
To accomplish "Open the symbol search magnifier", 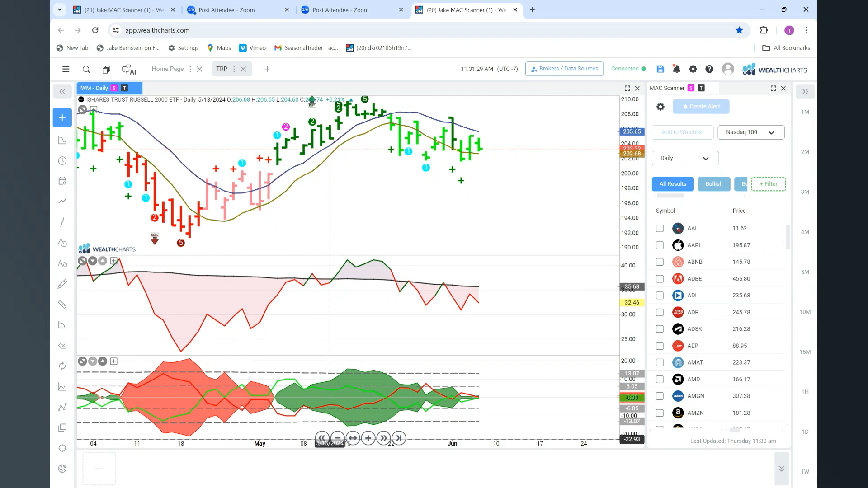I will 86,69.
